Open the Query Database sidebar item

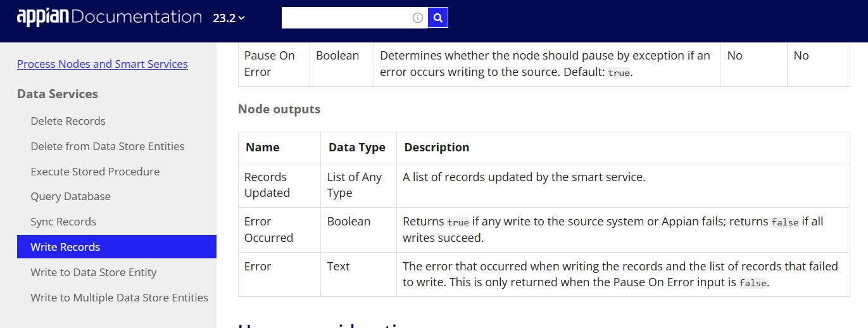pos(71,196)
